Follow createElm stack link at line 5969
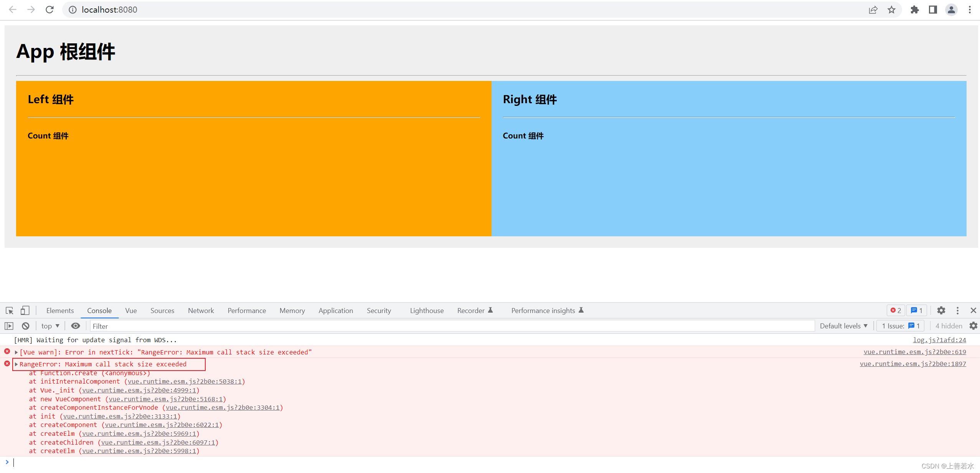This screenshot has width=980, height=473. (139, 433)
